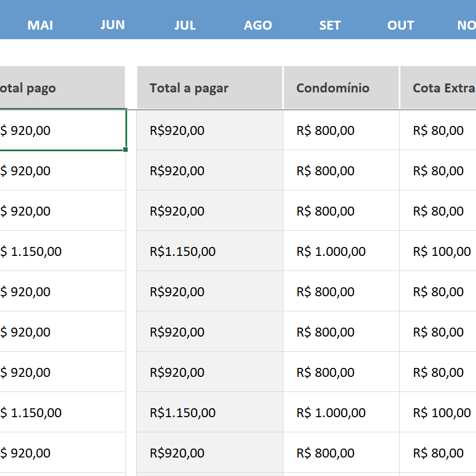Select the last R$920,00 cell shown

tap(177, 452)
